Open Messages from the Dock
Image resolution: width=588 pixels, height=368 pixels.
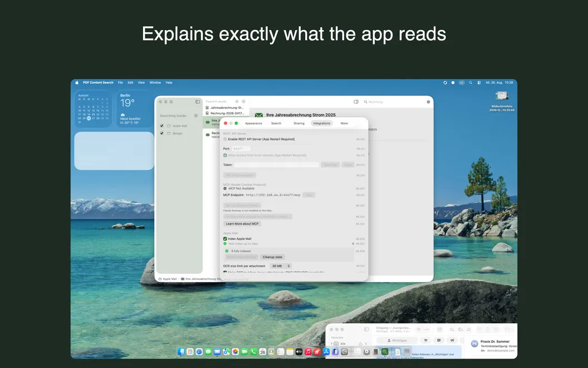208,351
